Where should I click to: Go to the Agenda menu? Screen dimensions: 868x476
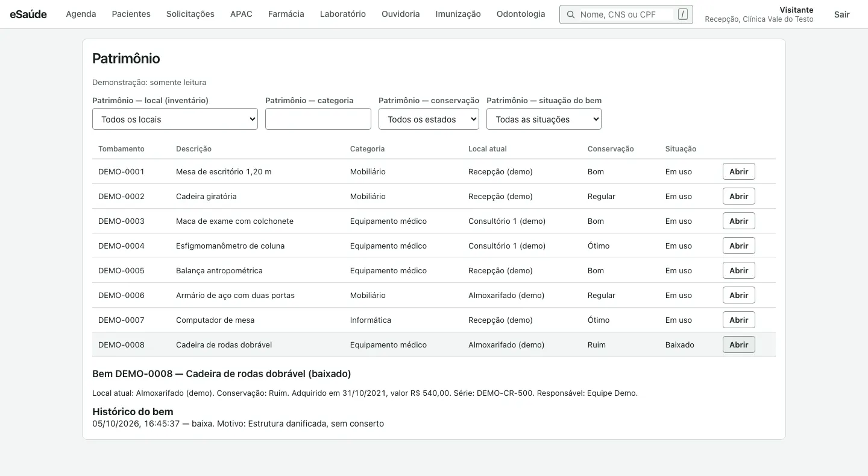pyautogui.click(x=81, y=14)
